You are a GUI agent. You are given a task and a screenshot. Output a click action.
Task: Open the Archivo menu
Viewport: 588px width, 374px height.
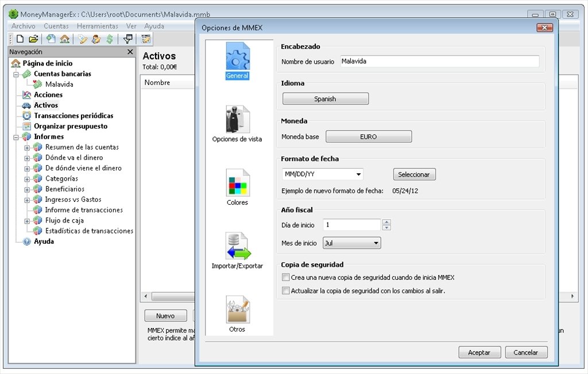click(23, 26)
